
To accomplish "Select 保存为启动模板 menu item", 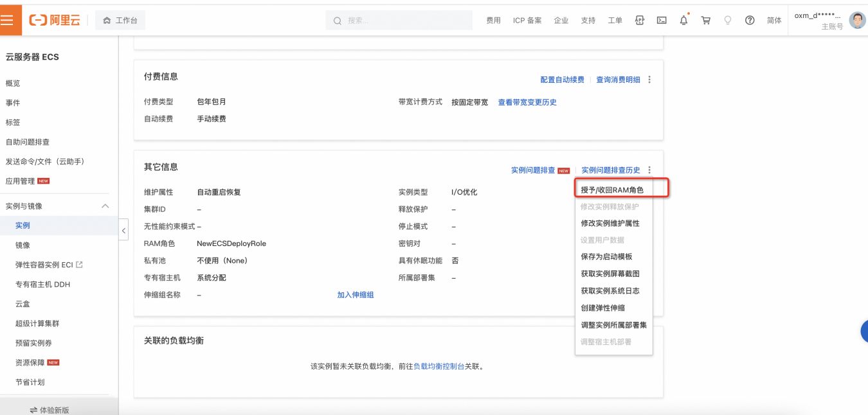I will [x=606, y=257].
